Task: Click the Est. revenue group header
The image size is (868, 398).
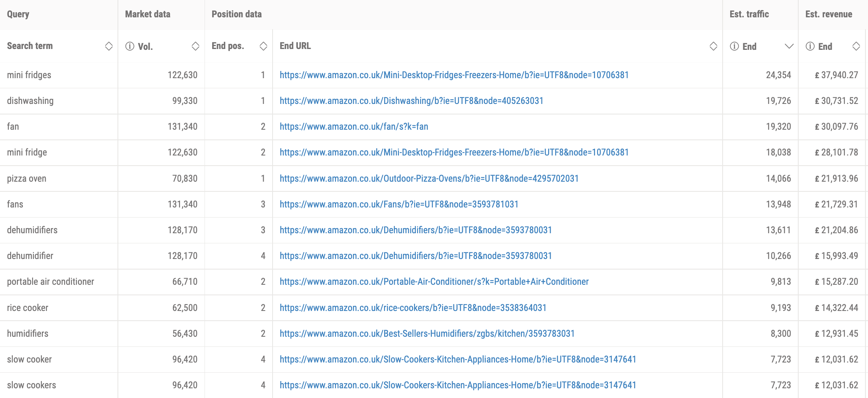Action: click(x=829, y=14)
